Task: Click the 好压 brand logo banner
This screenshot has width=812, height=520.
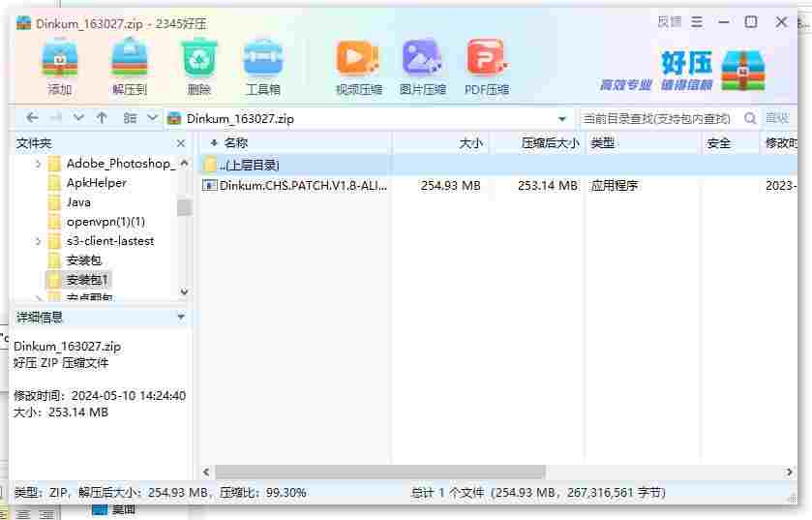Action: 682,71
